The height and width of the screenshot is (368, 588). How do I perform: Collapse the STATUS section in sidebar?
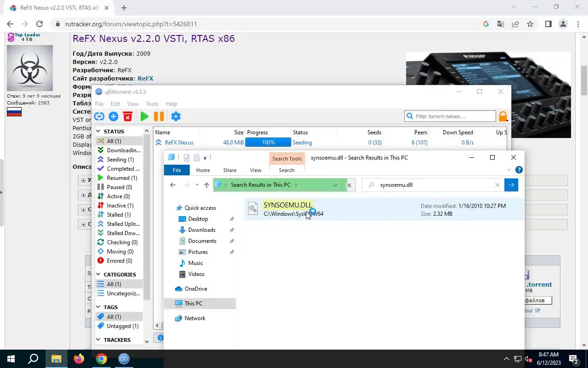[98, 132]
